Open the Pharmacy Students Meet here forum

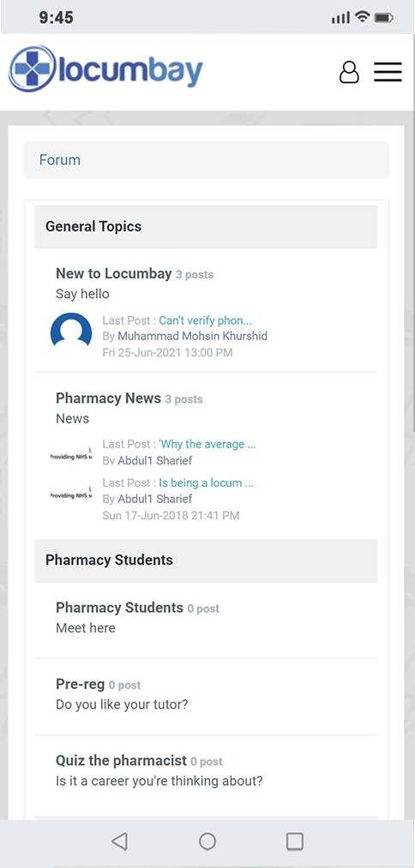(x=119, y=608)
